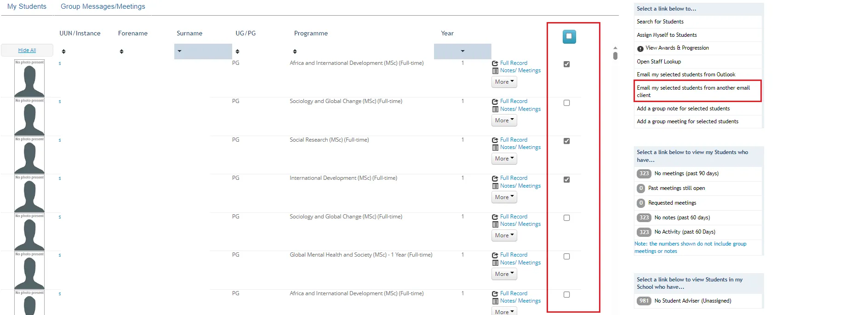
Task: Click Notes/Meetings icon on row starting International Development (MSc)
Action: point(495,186)
